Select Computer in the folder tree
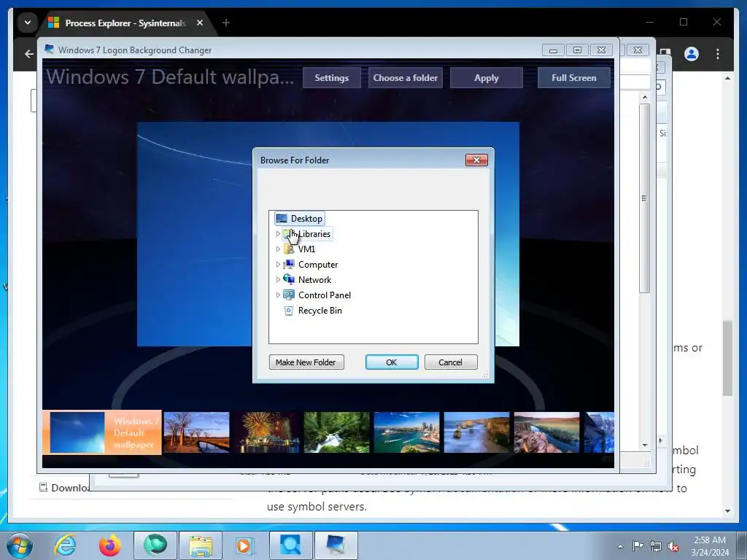Viewport: 747px width, 560px height. tap(318, 264)
